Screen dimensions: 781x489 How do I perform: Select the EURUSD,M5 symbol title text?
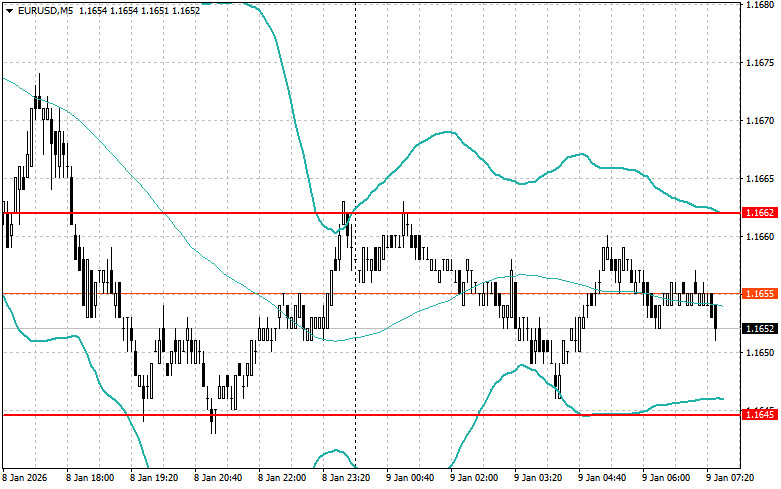coord(45,10)
